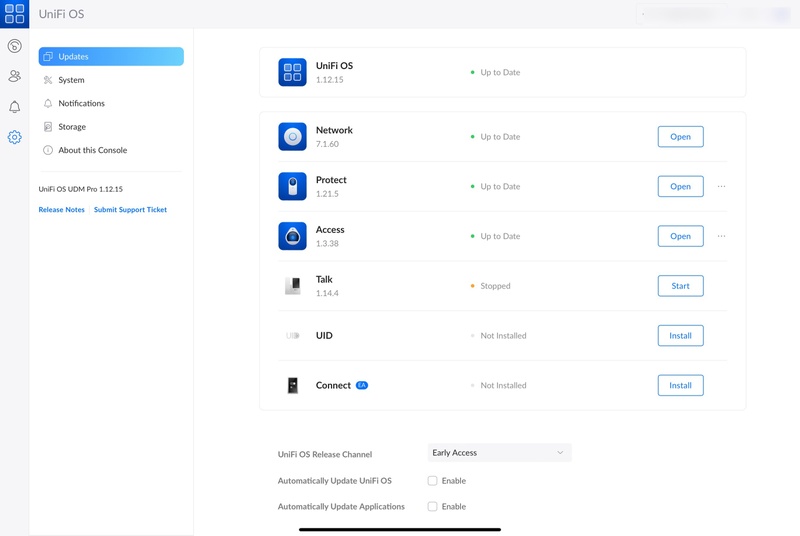Click the Network application icon
This screenshot has width=800, height=536.
coord(292,137)
